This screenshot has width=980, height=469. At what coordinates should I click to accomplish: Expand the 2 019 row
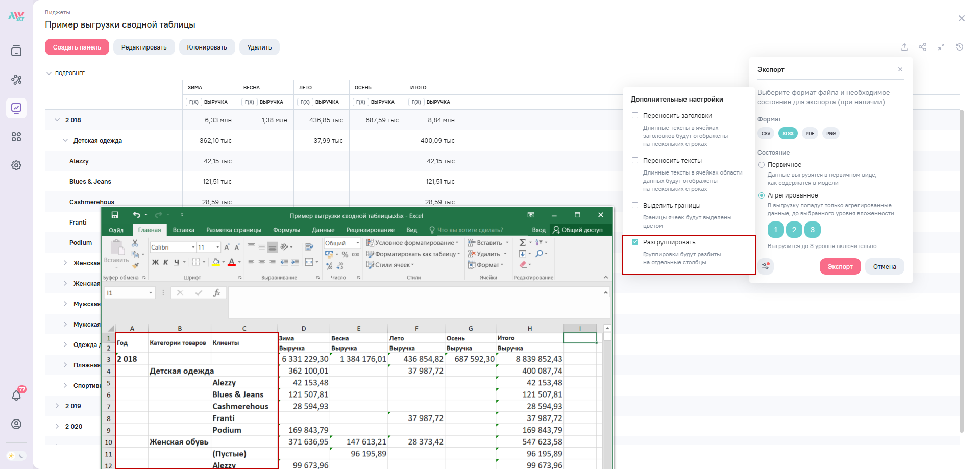[x=57, y=406]
